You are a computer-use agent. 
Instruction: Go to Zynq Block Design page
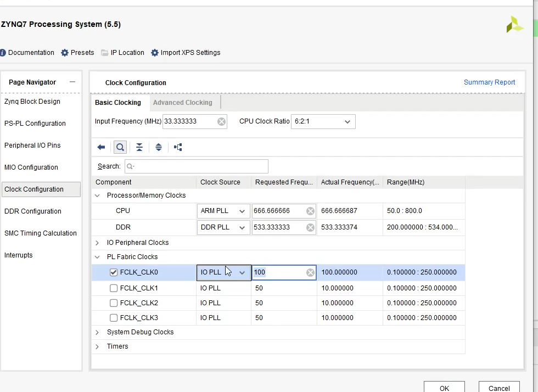pos(32,102)
